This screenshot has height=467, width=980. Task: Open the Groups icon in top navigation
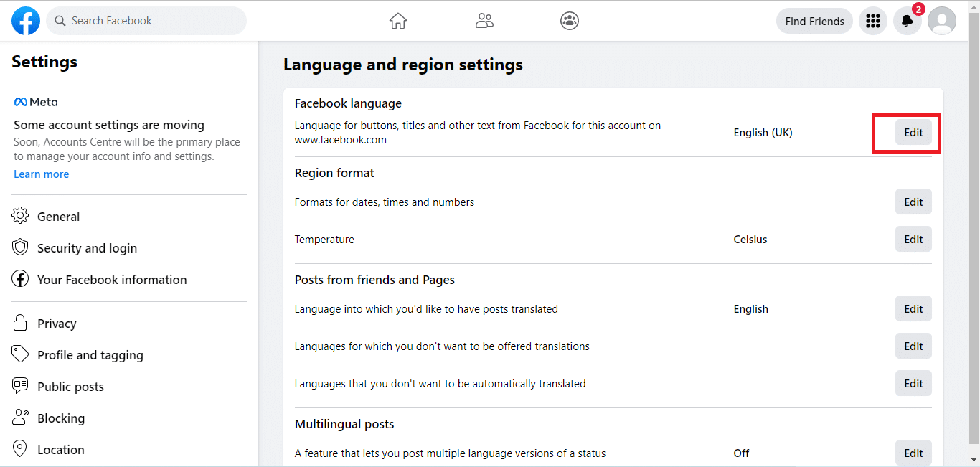[x=570, y=21]
